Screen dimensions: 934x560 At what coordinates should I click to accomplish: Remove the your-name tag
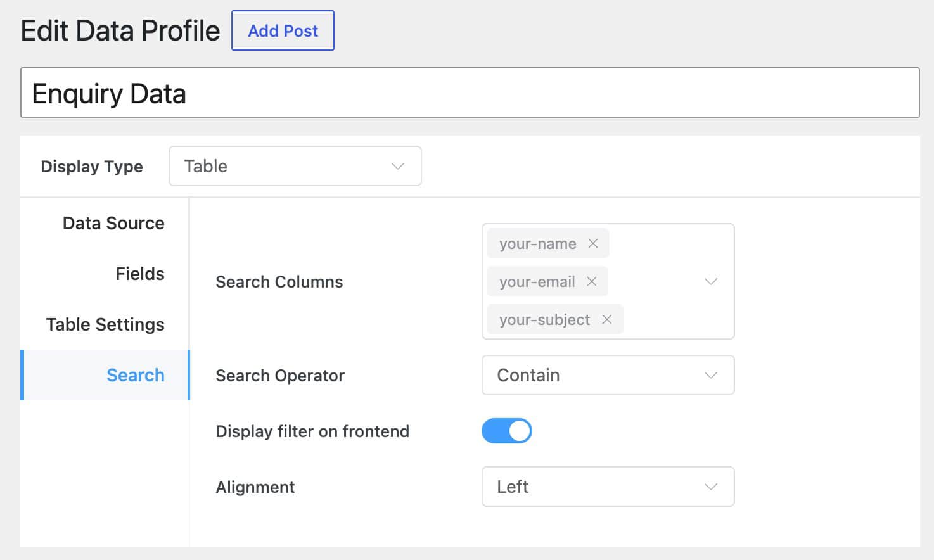point(593,243)
